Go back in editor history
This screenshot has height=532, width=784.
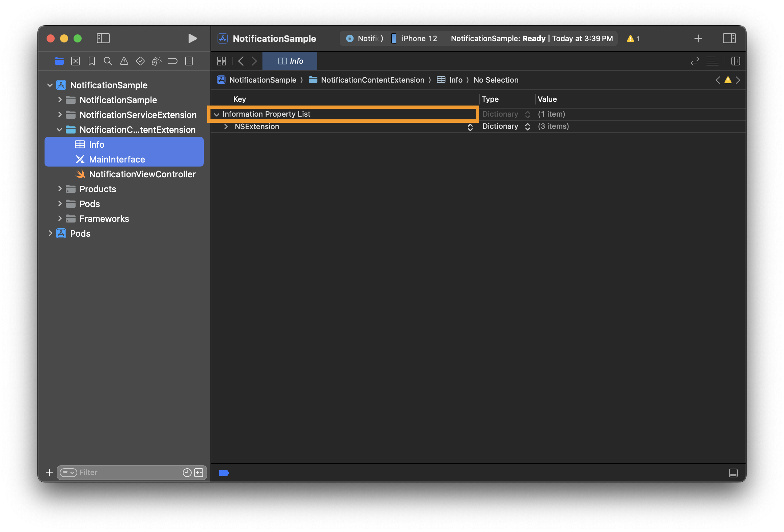tap(241, 61)
